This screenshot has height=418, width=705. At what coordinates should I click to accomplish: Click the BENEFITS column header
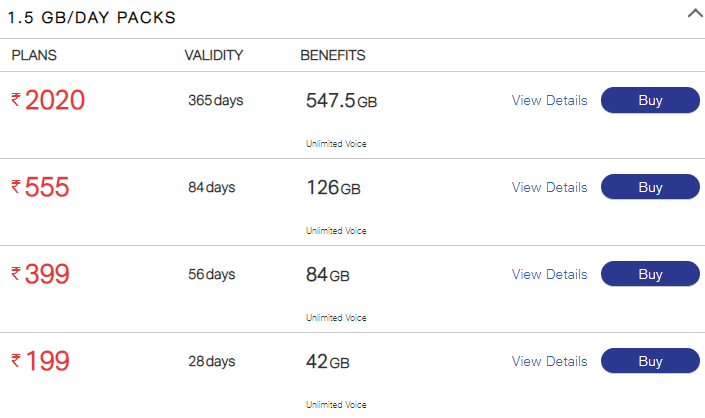[x=333, y=55]
